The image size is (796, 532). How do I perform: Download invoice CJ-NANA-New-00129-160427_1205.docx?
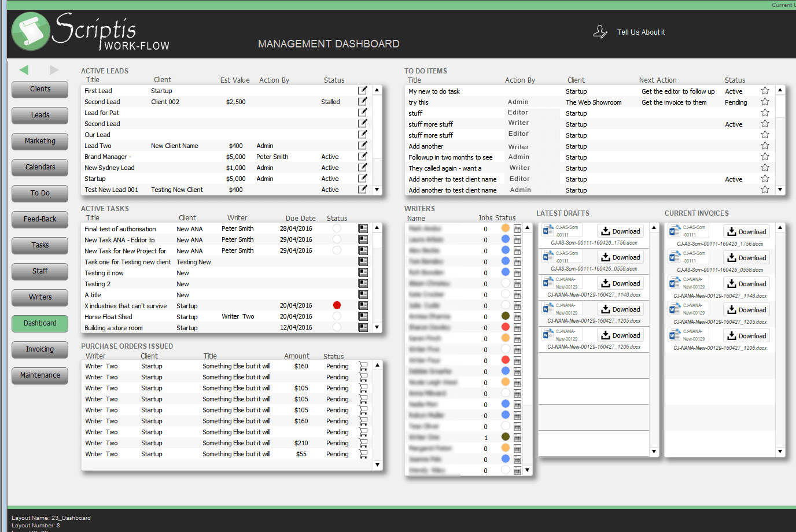pyautogui.click(x=746, y=310)
